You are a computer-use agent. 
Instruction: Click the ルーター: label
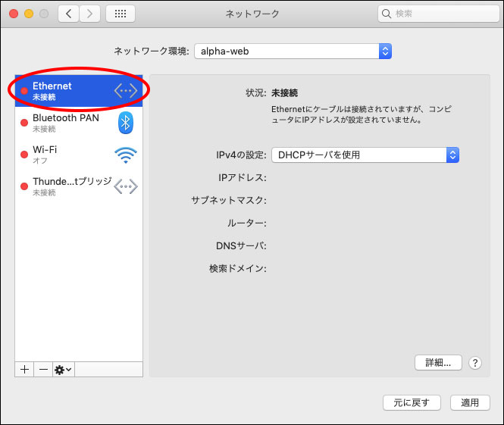(247, 223)
